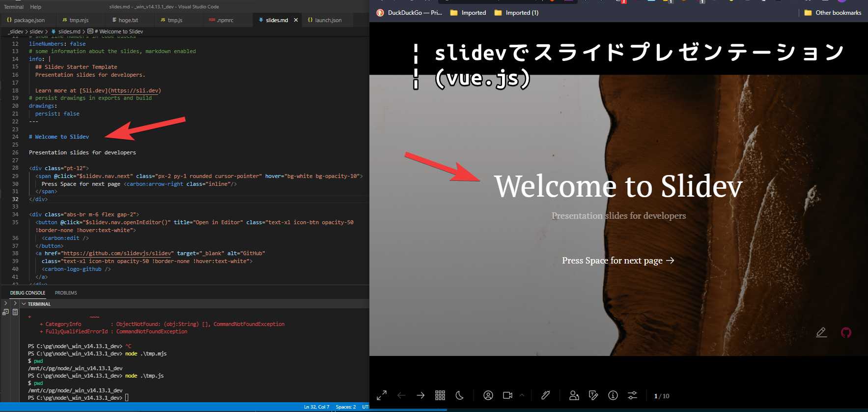
Task: Open the slides overview grid
Action: pos(440,395)
